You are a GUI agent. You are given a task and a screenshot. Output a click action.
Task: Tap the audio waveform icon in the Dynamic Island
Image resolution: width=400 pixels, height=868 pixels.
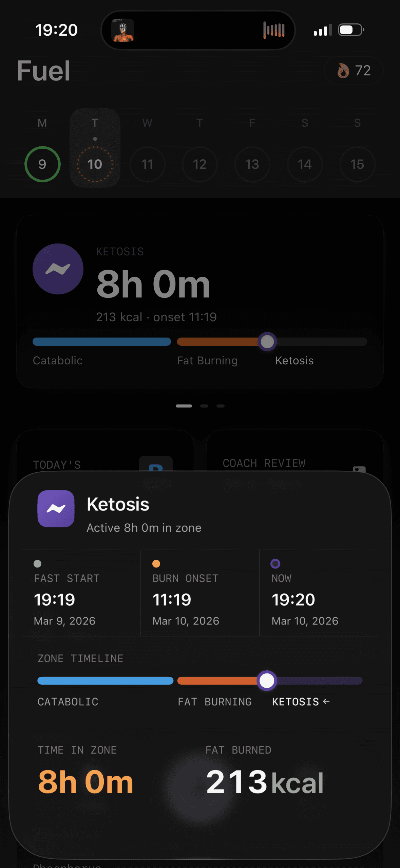[274, 30]
